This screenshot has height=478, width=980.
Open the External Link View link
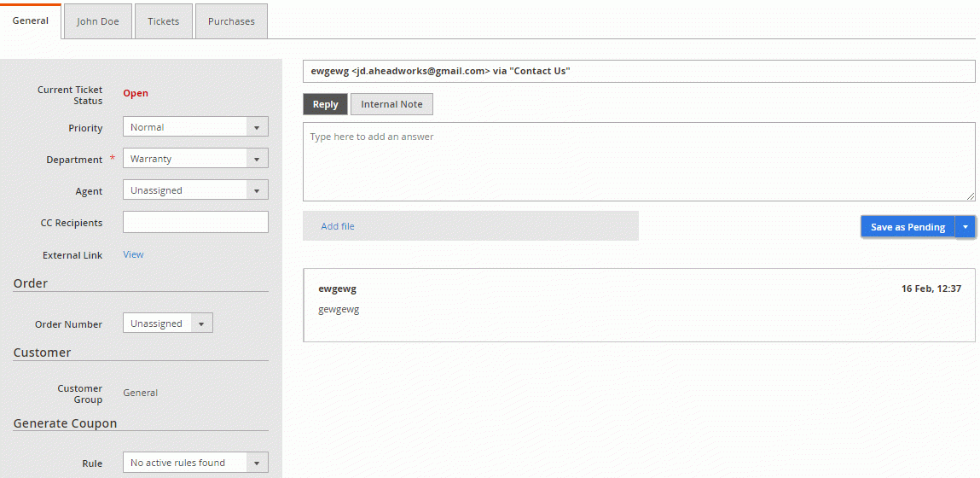(x=133, y=254)
